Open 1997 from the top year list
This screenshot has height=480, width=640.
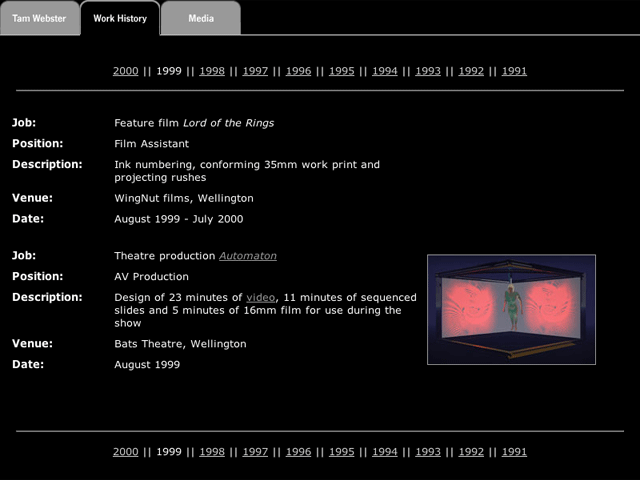[255, 71]
